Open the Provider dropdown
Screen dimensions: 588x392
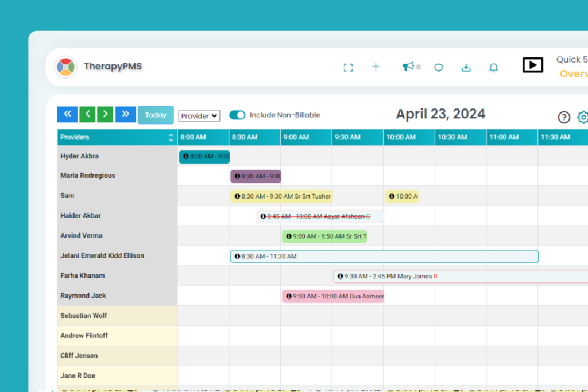tap(199, 115)
